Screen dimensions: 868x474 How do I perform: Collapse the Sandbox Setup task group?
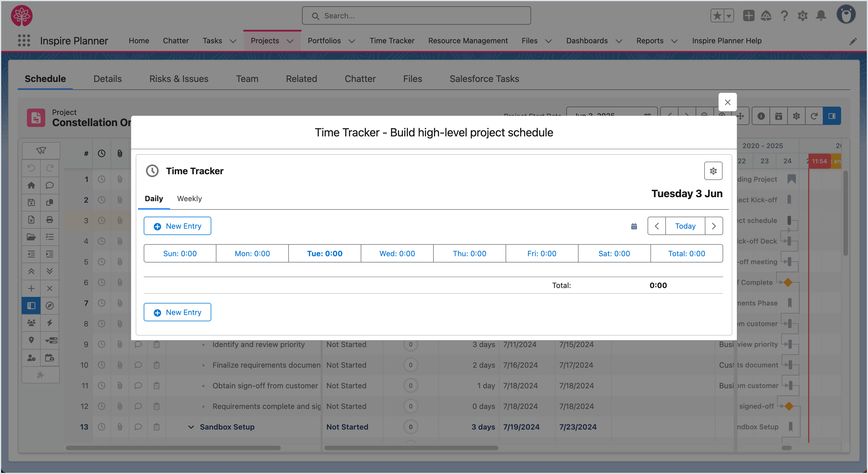(x=191, y=427)
